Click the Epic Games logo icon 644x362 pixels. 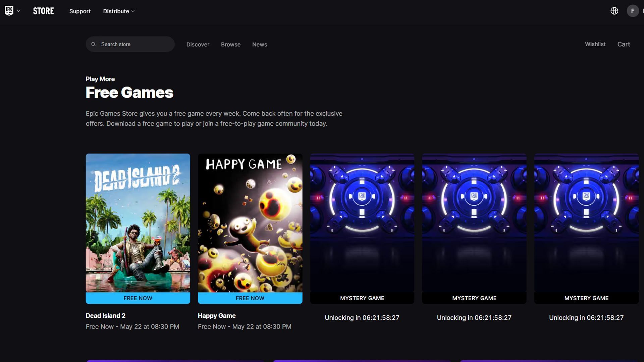point(9,11)
